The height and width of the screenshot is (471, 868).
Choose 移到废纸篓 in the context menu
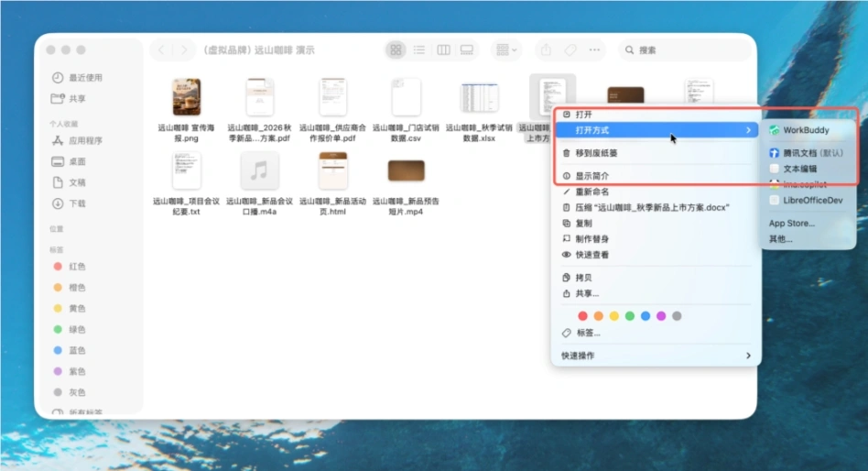point(656,153)
